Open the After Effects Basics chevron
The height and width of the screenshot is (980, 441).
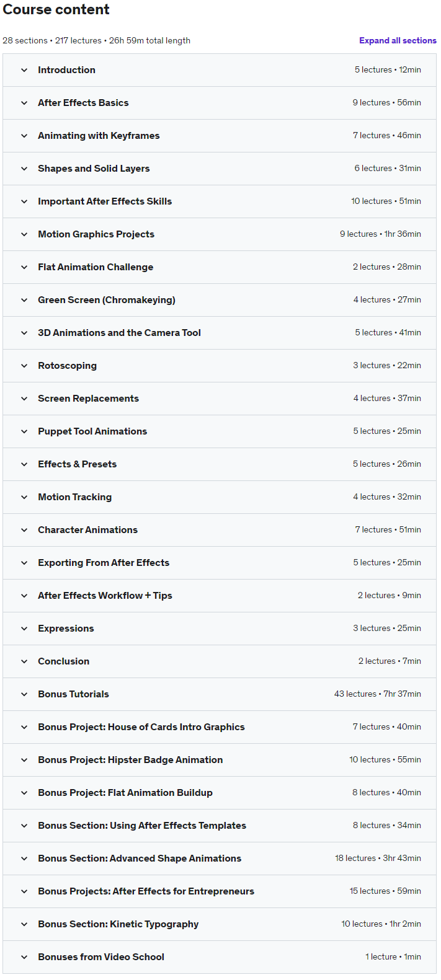tap(24, 103)
